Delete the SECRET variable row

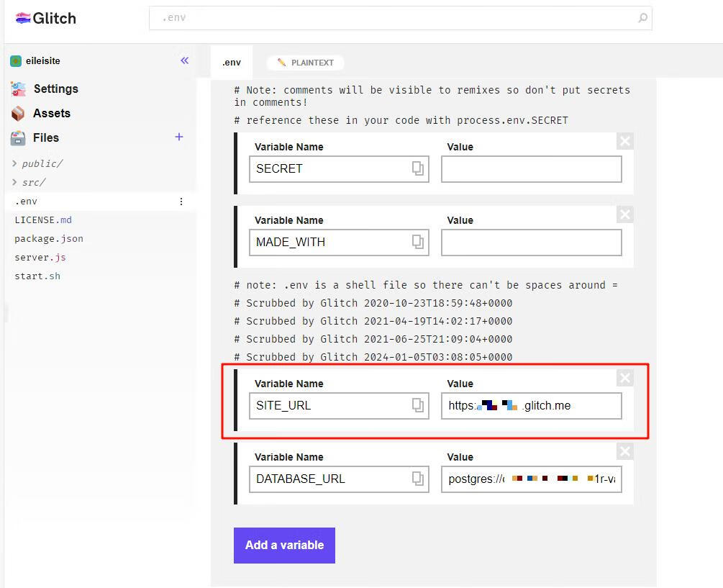click(x=624, y=141)
